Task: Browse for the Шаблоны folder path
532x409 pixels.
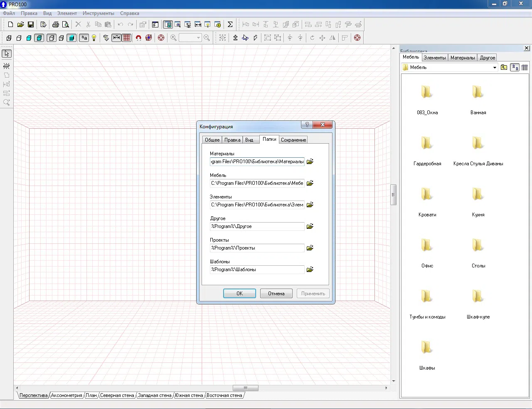Action: coord(310,269)
